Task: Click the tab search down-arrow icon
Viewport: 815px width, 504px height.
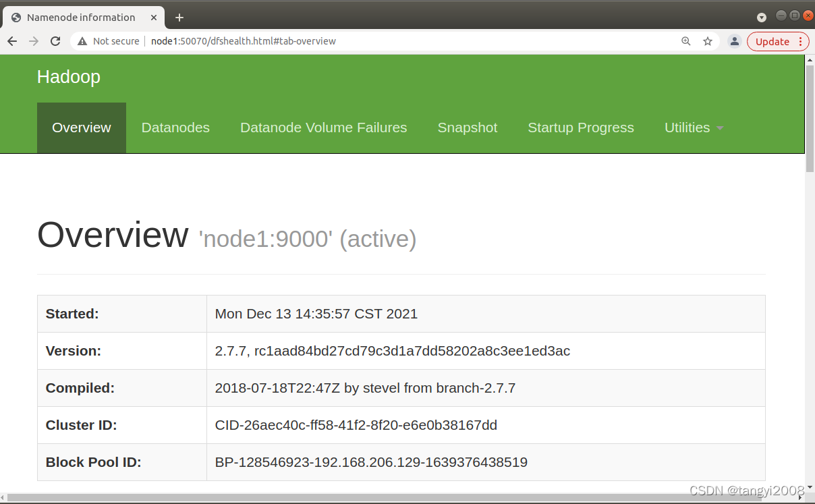Action: (762, 18)
